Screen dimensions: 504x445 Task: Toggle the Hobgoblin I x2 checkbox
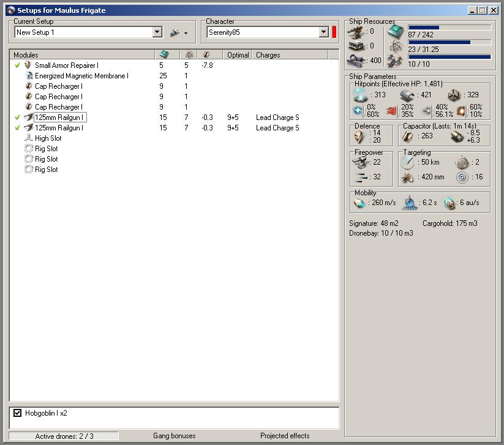click(x=17, y=413)
